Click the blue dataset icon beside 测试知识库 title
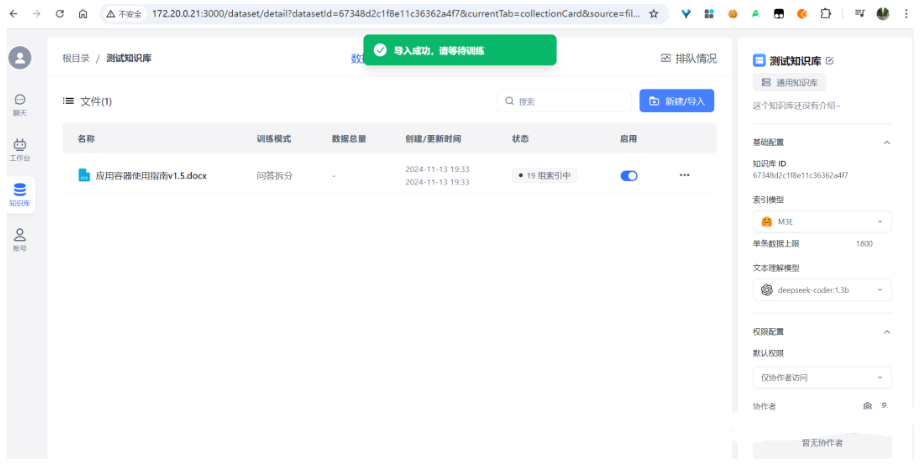Screen dimensions: 922x471 (759, 61)
